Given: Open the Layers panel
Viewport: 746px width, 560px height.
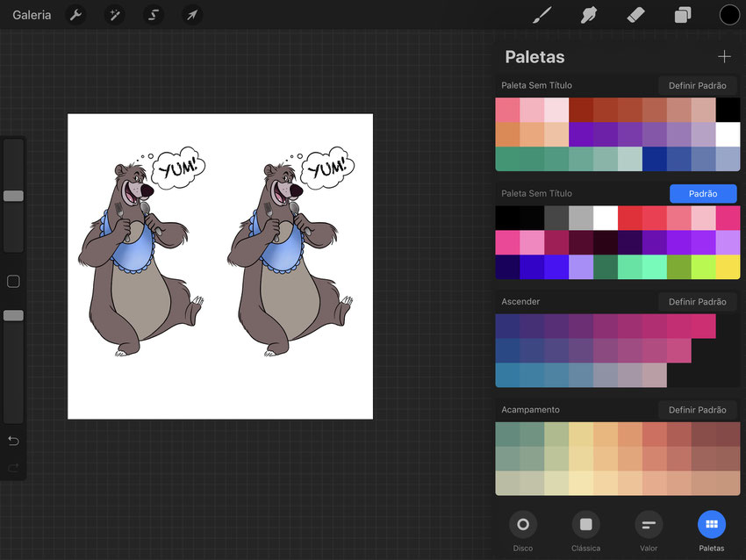Looking at the screenshot, I should [x=683, y=15].
